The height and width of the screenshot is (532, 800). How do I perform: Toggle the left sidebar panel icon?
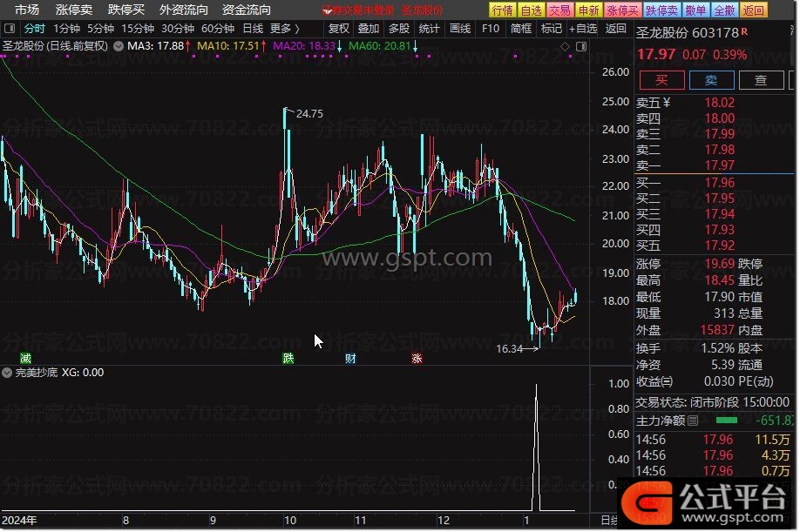[10, 29]
